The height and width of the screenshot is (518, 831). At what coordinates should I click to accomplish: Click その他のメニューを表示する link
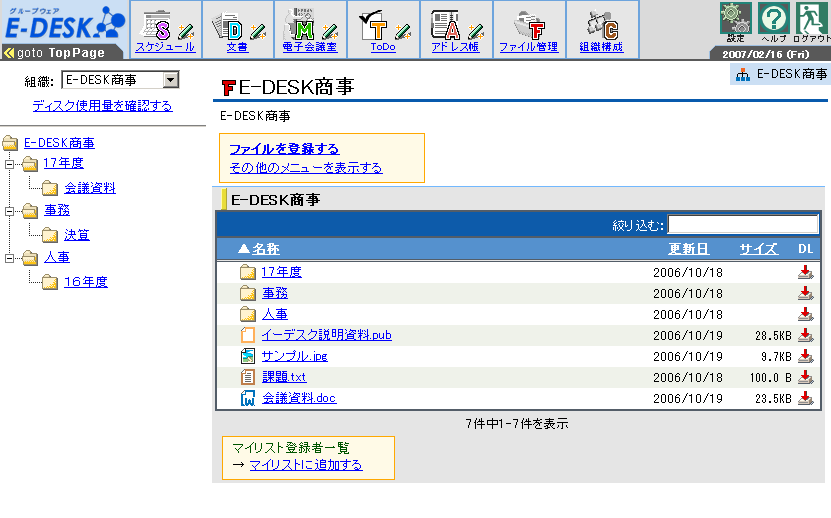point(306,168)
